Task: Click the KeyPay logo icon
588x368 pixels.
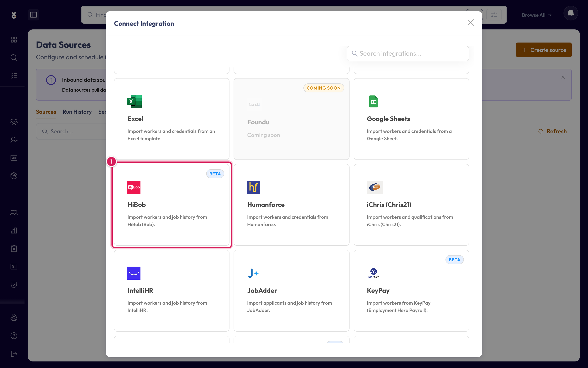Action: 373,273
